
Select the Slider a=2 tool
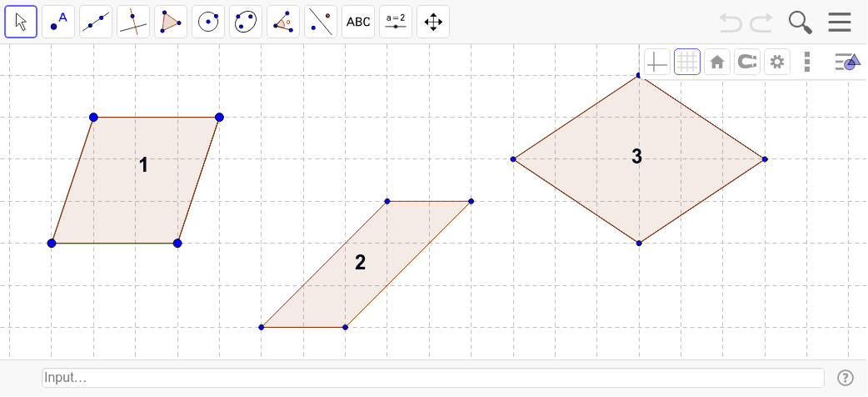tap(395, 22)
